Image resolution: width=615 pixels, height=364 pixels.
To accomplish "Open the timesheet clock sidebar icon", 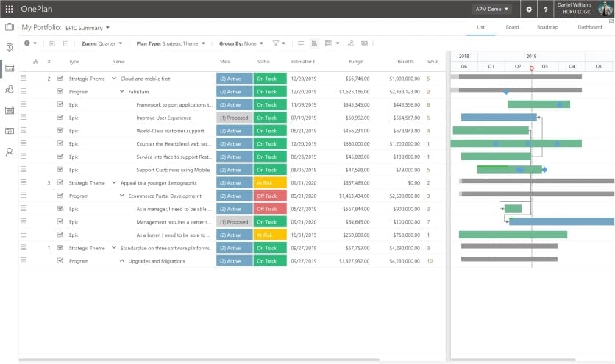I will [10, 48].
